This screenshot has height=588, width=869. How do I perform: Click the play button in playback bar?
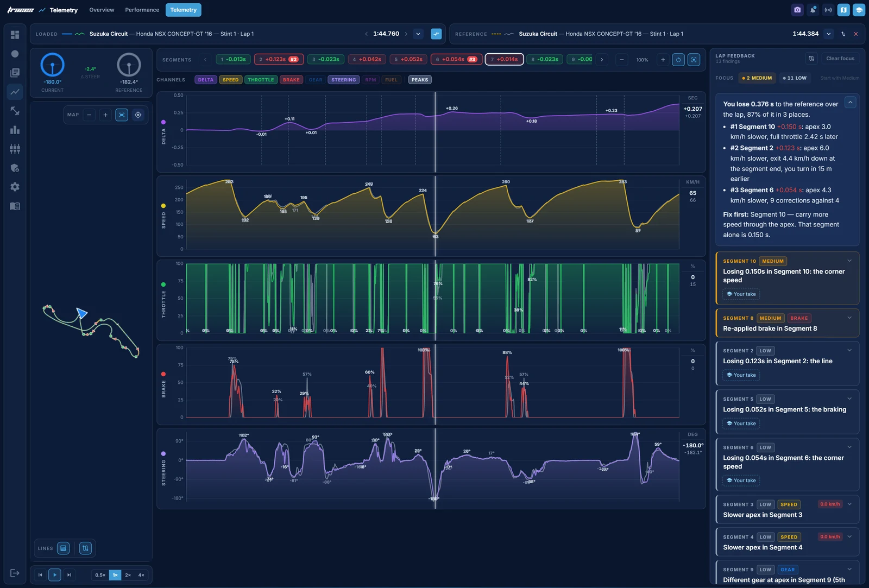click(x=55, y=575)
